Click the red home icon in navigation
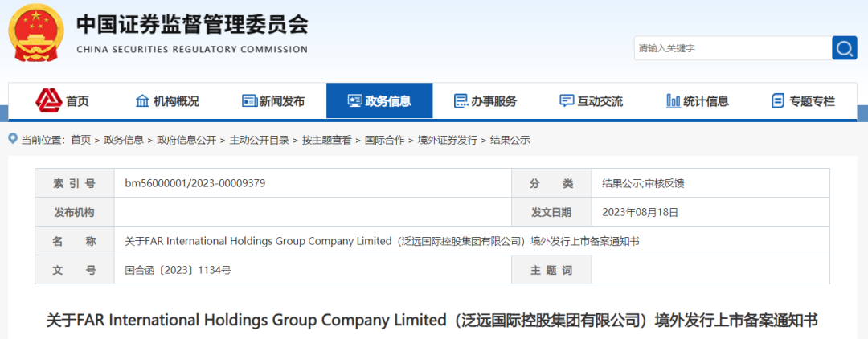Screen dimensions: 868x339 coord(49,100)
